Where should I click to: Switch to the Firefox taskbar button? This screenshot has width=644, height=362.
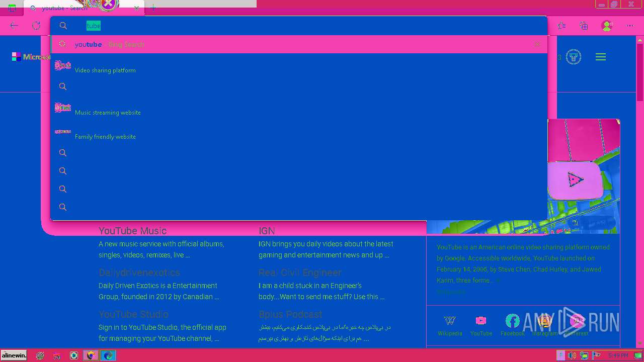pos(91,355)
